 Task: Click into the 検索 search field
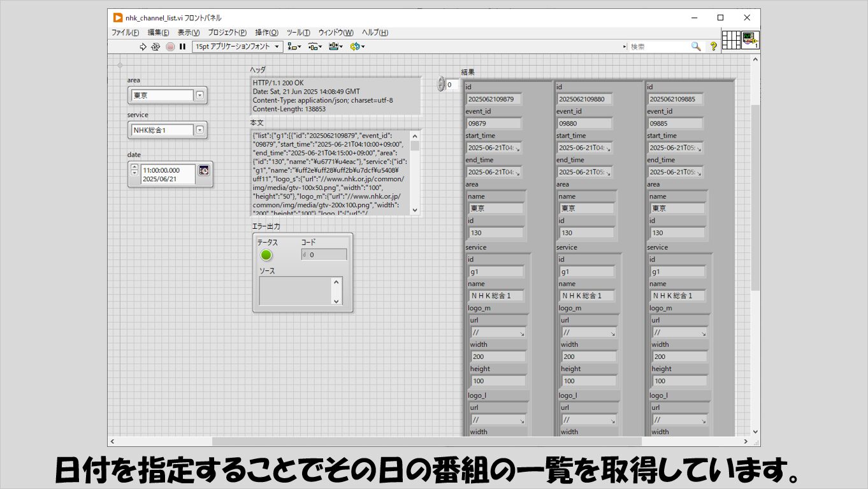(x=660, y=47)
